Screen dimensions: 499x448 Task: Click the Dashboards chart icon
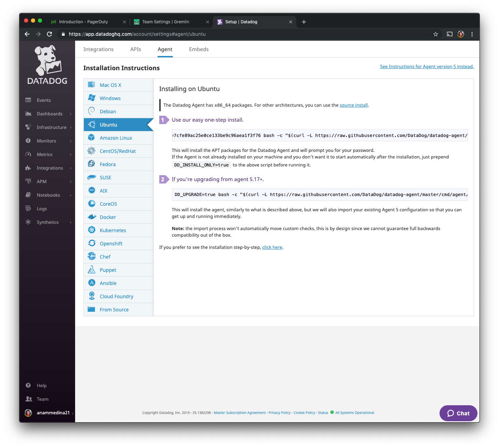[28, 114]
